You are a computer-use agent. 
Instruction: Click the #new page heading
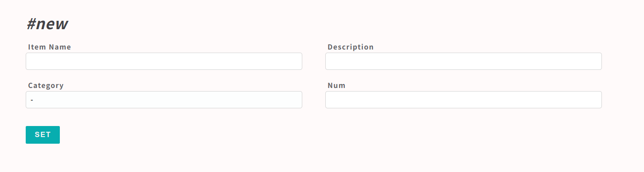tap(47, 24)
